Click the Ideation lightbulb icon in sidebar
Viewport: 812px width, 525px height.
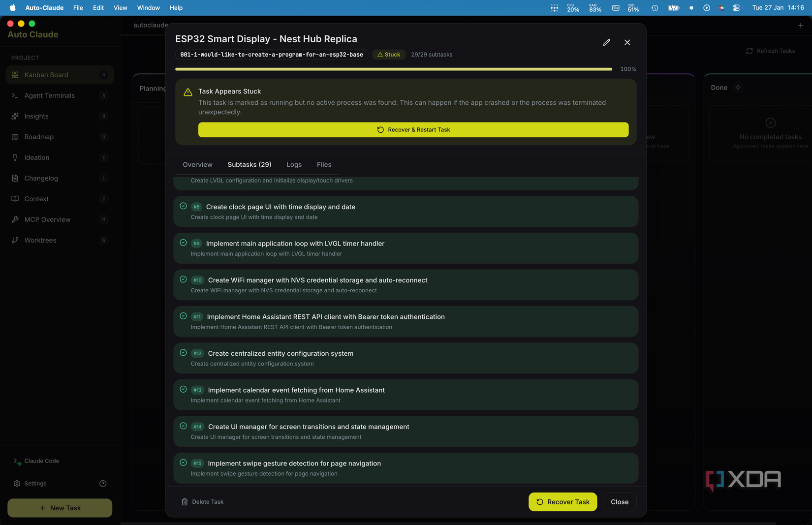15,157
